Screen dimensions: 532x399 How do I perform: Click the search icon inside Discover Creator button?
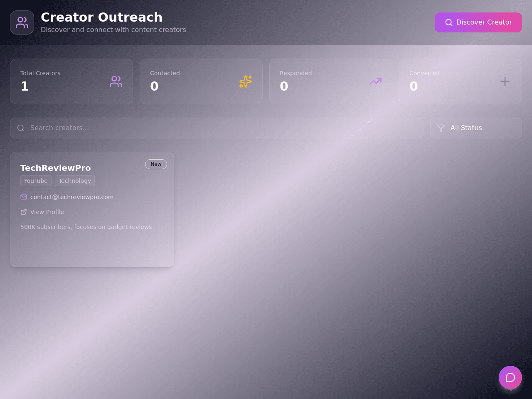coord(449,22)
